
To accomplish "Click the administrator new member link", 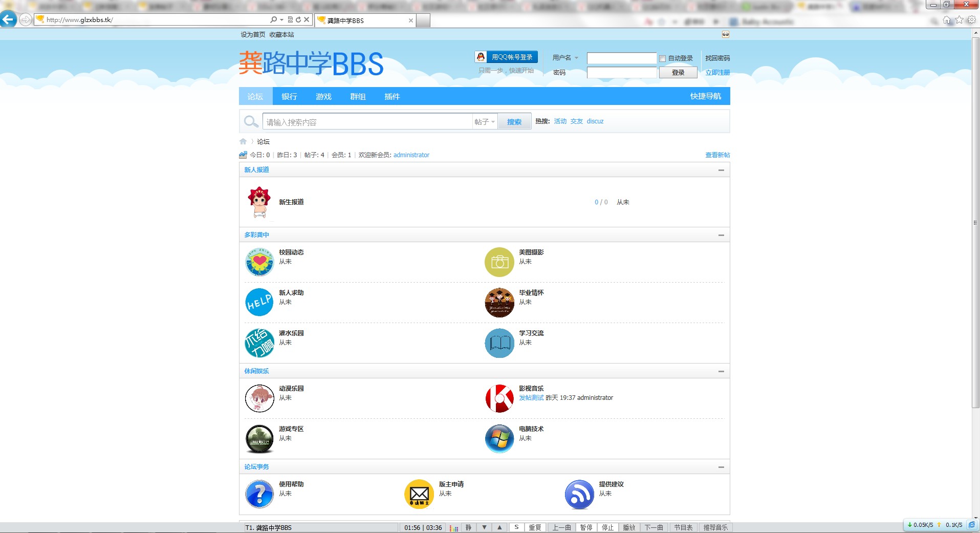I will click(411, 155).
